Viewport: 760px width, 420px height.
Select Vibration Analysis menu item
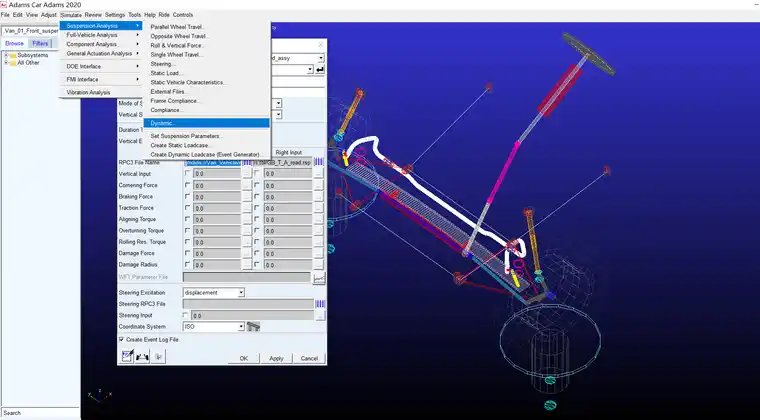click(101, 92)
